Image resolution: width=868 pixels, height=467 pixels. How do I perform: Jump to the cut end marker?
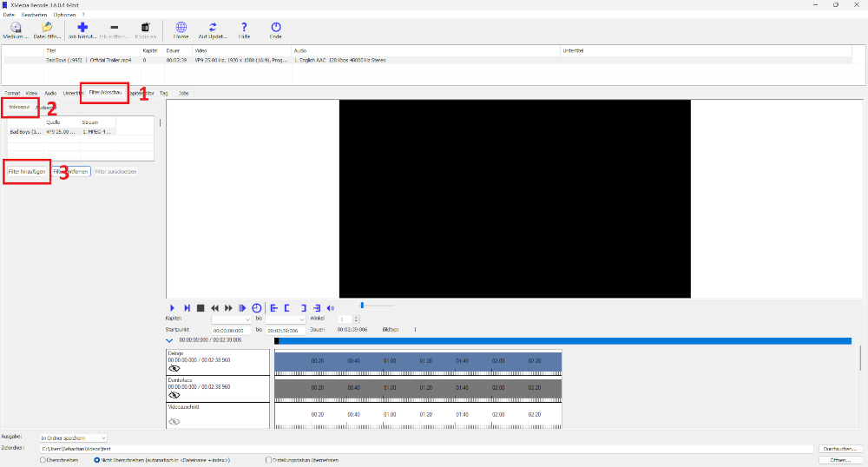317,308
